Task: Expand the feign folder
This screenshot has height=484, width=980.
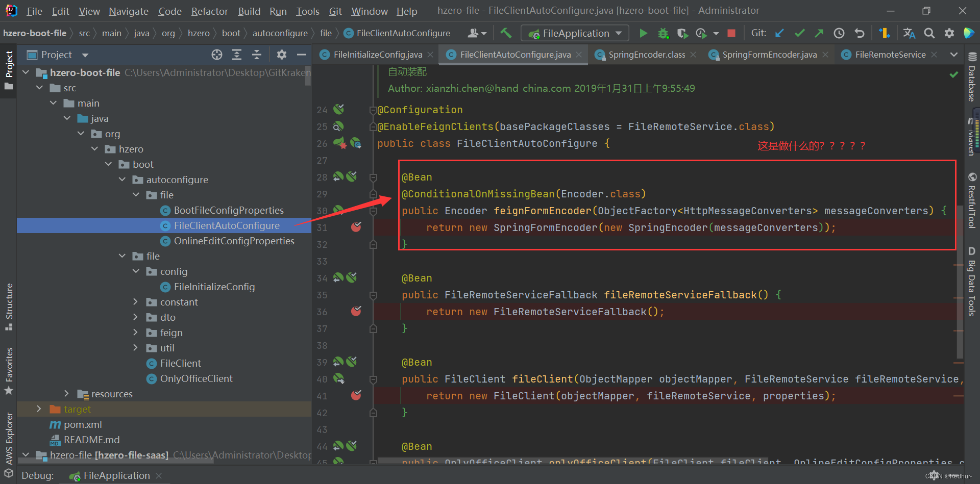Action: click(135, 333)
